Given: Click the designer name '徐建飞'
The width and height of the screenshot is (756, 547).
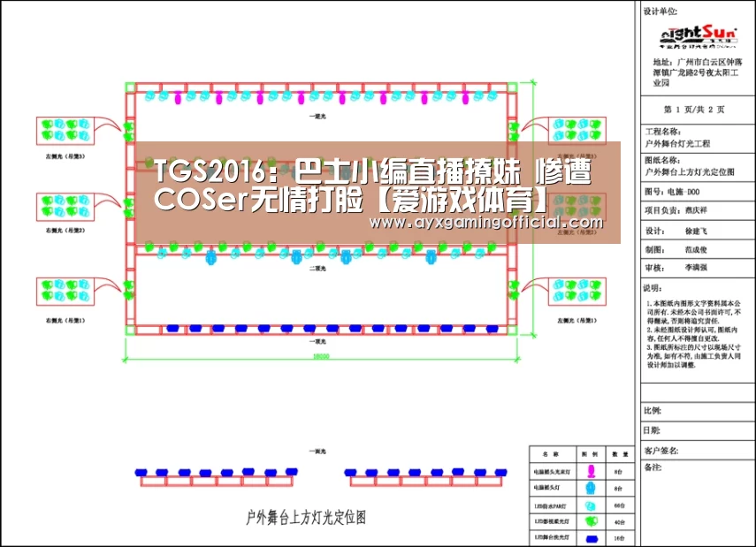Looking at the screenshot, I should (696, 232).
